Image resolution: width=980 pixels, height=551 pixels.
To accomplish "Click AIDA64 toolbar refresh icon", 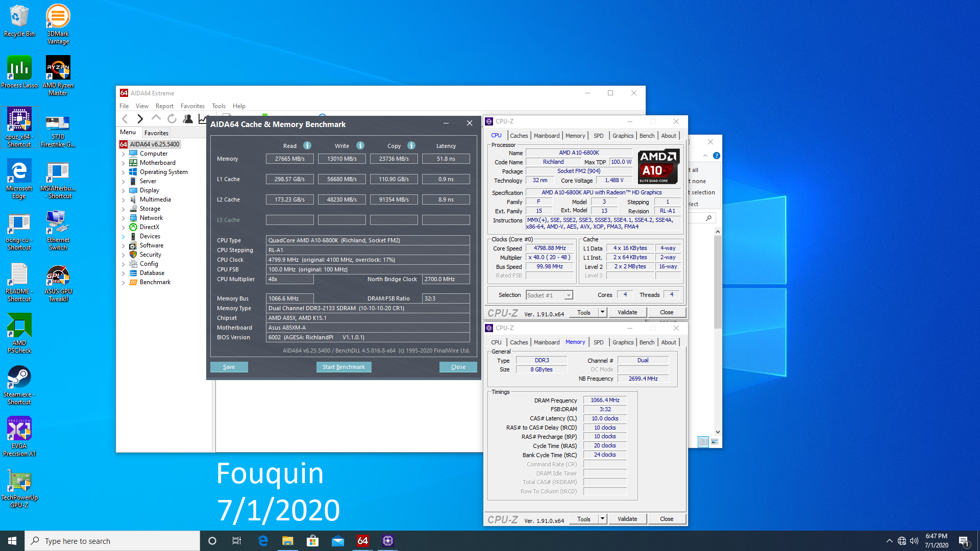I will pos(172,119).
